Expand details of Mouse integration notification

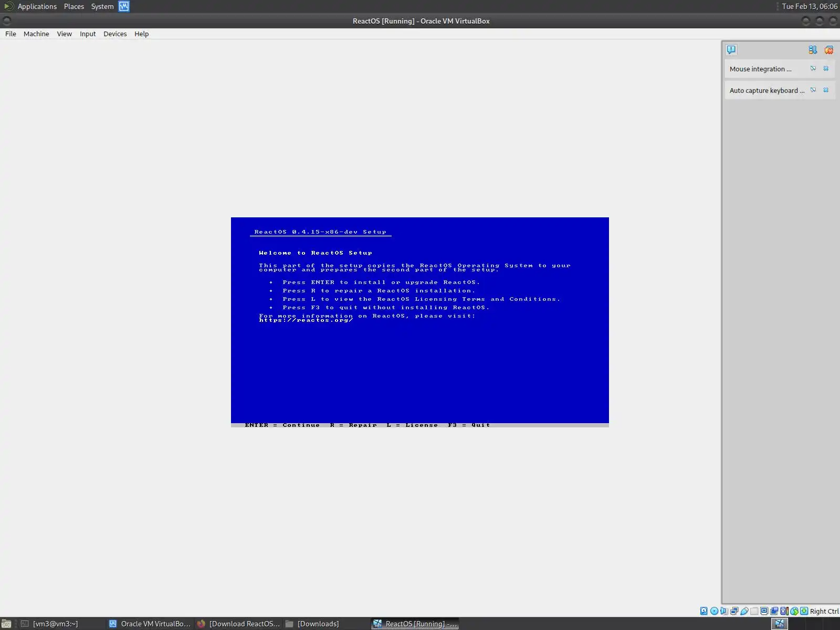(x=813, y=69)
